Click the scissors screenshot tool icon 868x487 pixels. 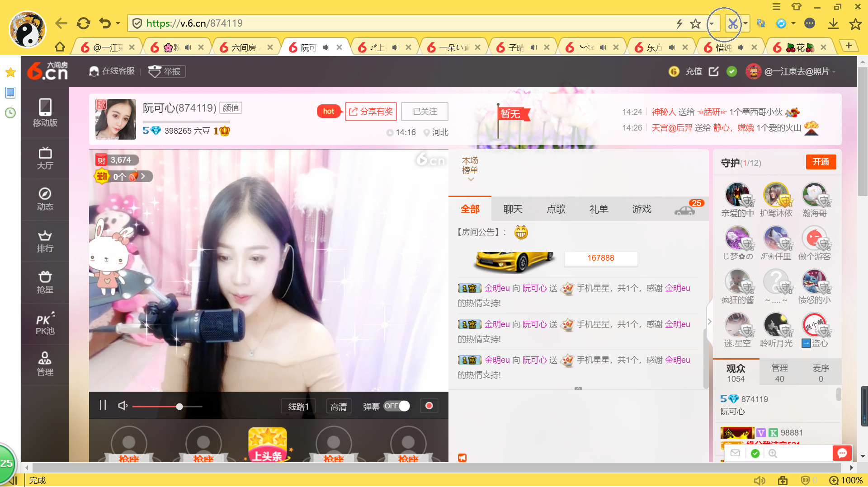coord(732,23)
